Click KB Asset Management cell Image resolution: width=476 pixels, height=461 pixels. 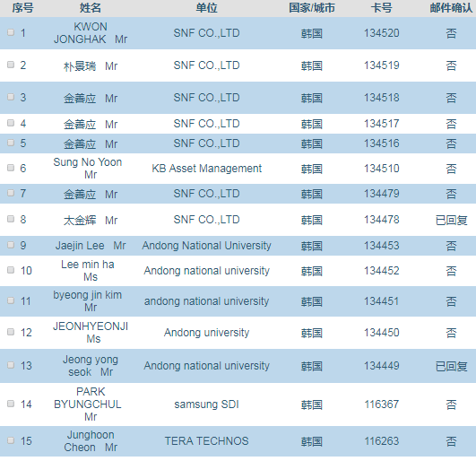(x=207, y=169)
